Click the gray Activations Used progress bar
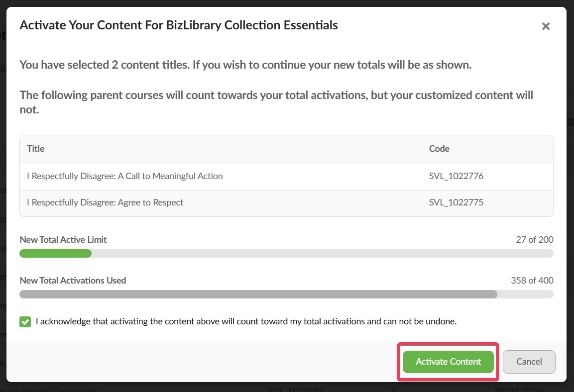 point(258,294)
